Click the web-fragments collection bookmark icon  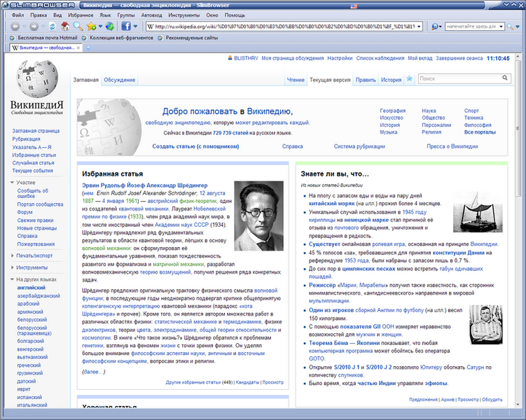point(84,38)
